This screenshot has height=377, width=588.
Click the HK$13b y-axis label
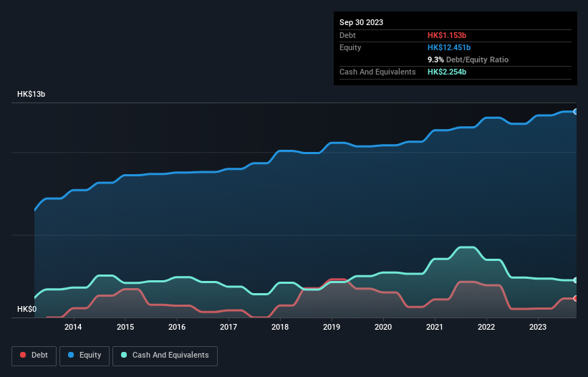[31, 94]
